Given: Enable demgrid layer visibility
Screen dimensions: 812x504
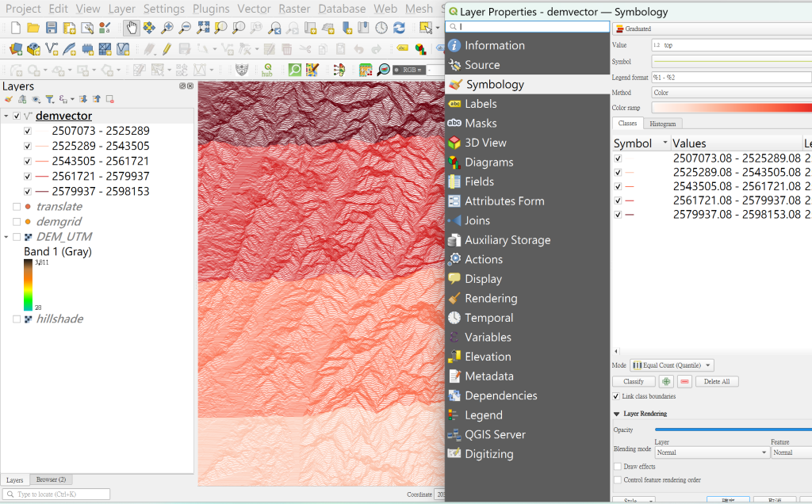Looking at the screenshot, I should [17, 221].
